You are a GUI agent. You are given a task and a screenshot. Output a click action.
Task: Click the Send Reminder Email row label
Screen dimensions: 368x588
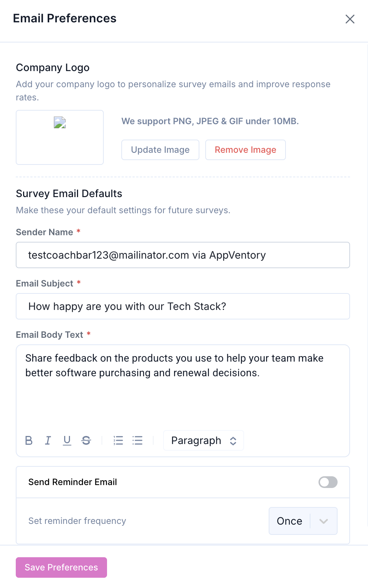click(73, 482)
